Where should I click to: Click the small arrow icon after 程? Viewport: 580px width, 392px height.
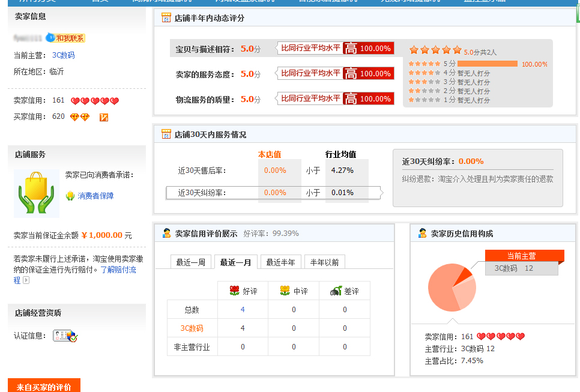(x=26, y=280)
